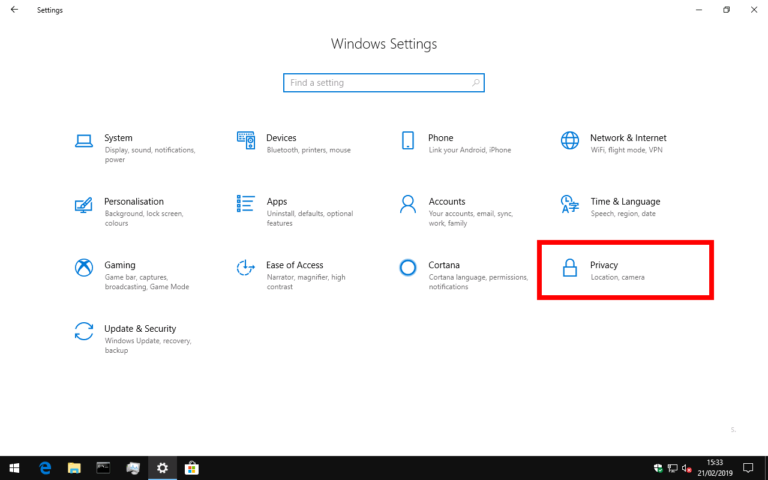Open File Explorer from the taskbar
768x480 pixels.
coord(74,468)
